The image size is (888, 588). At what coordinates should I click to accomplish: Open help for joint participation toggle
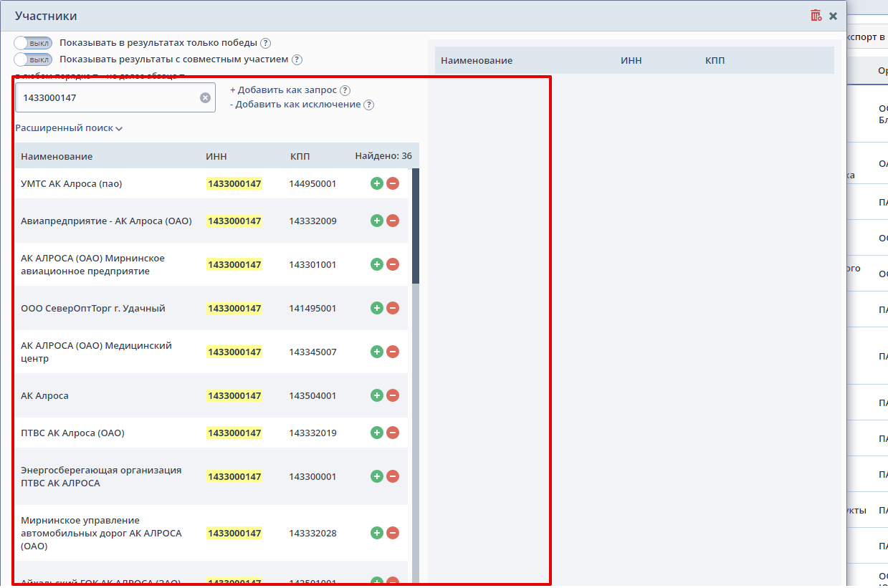(x=297, y=60)
